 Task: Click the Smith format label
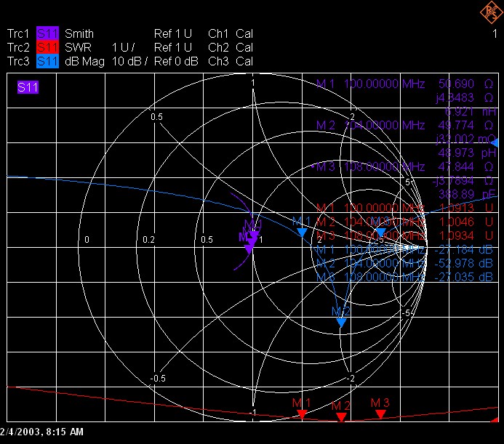pyautogui.click(x=79, y=33)
